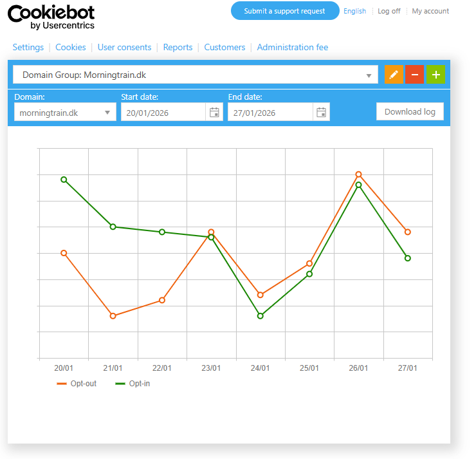The height and width of the screenshot is (459, 476).
Task: Click the Cookiebot by Usercentrics logo
Action: [51, 17]
